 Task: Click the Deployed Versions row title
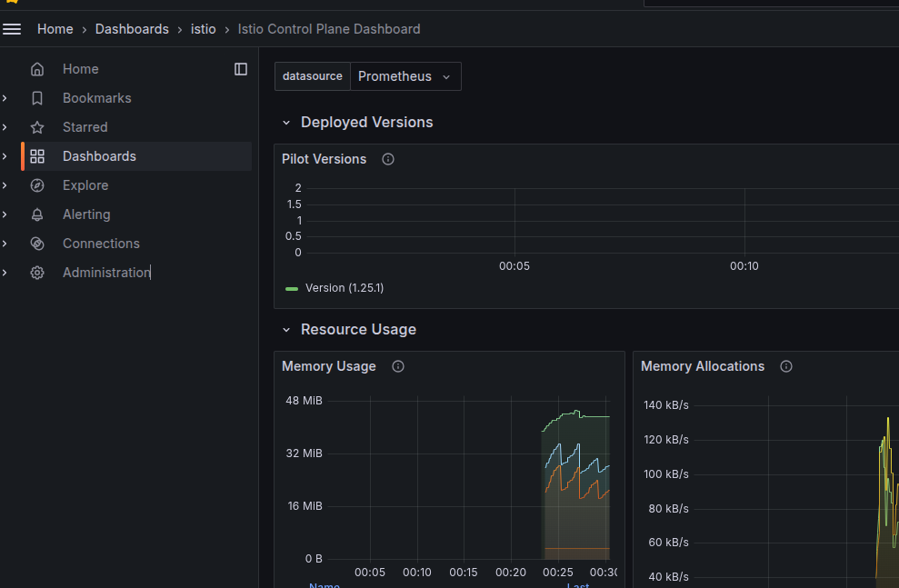coord(367,123)
